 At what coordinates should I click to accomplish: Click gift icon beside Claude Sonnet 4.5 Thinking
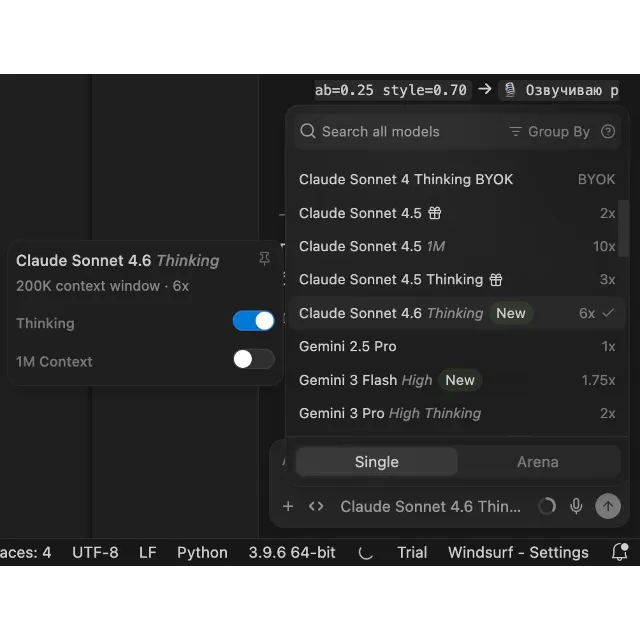(x=496, y=280)
